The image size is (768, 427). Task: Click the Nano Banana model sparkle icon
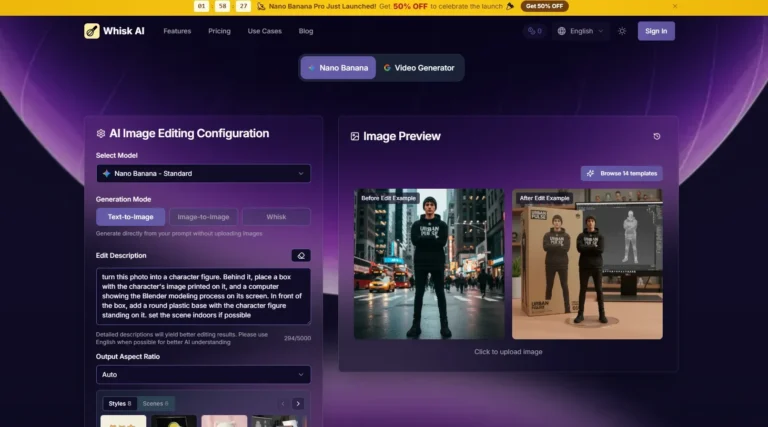pyautogui.click(x=106, y=173)
